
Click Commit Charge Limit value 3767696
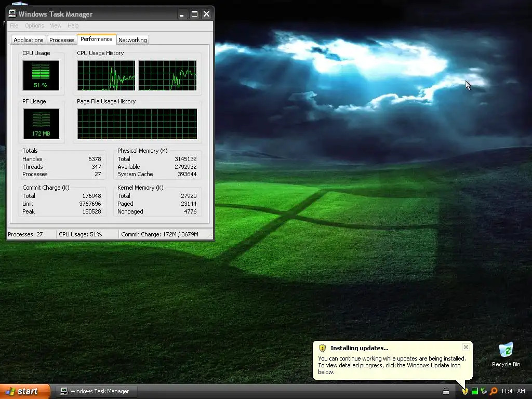click(90, 204)
